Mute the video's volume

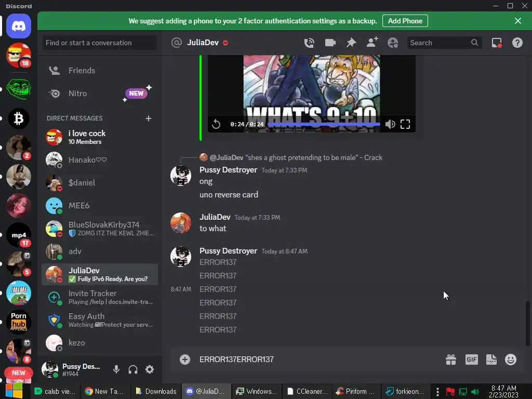390,124
